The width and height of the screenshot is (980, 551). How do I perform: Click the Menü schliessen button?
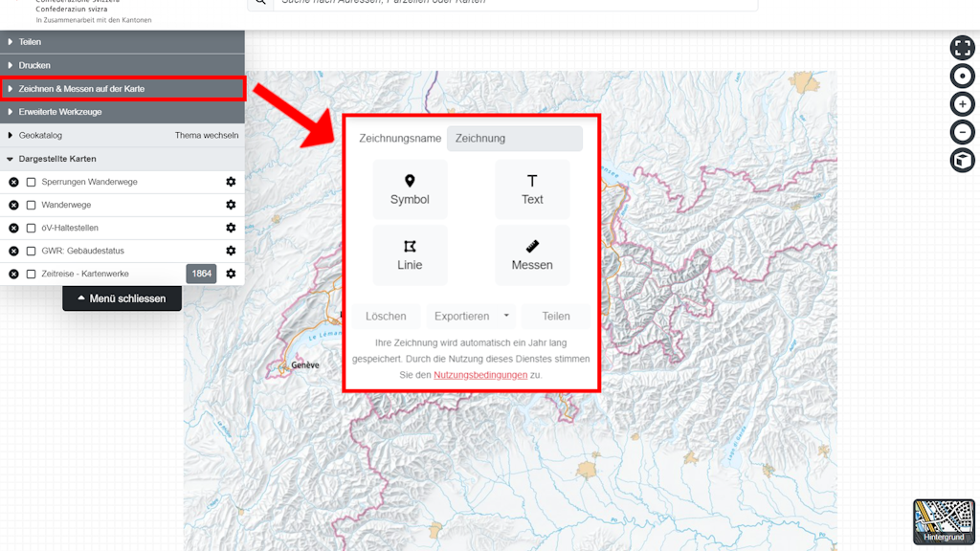[122, 298]
